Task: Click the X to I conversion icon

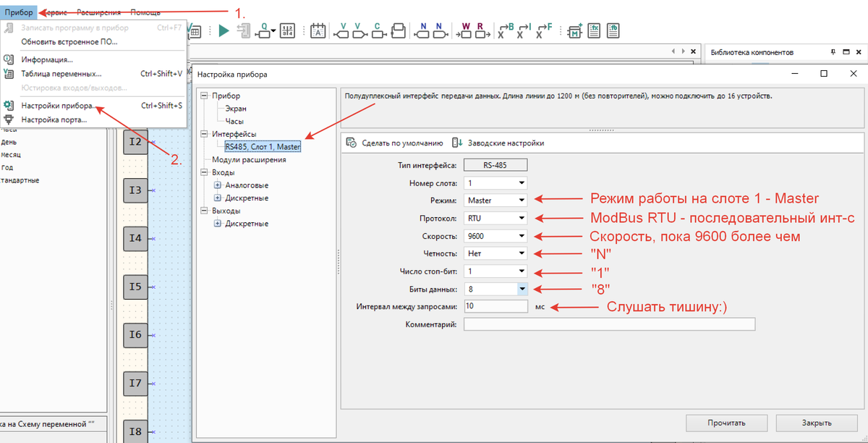Action: coord(525,30)
